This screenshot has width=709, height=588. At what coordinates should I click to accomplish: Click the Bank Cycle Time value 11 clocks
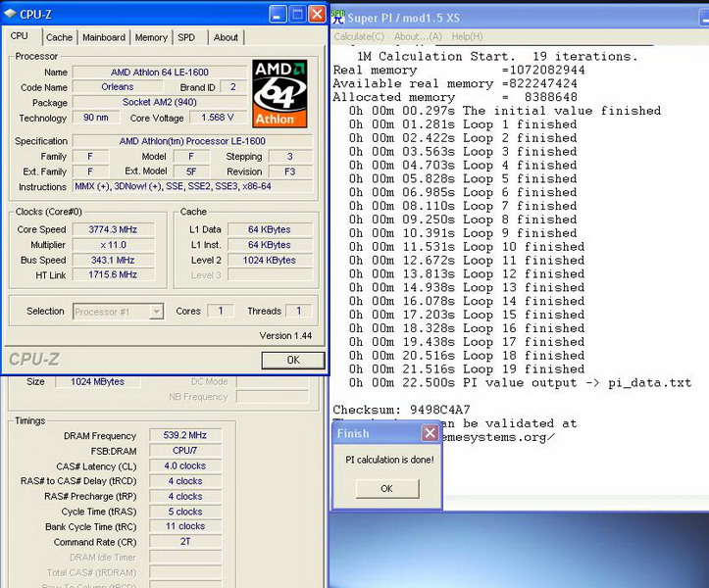tap(185, 526)
